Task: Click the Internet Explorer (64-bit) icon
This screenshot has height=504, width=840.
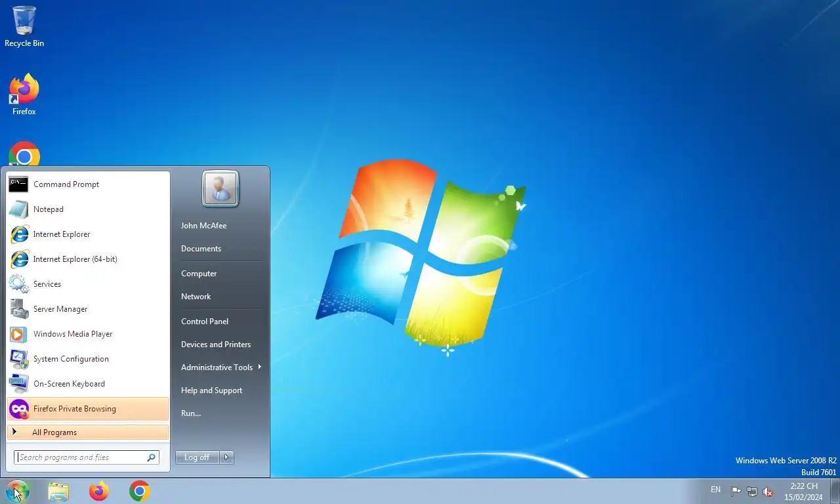Action: [x=18, y=259]
